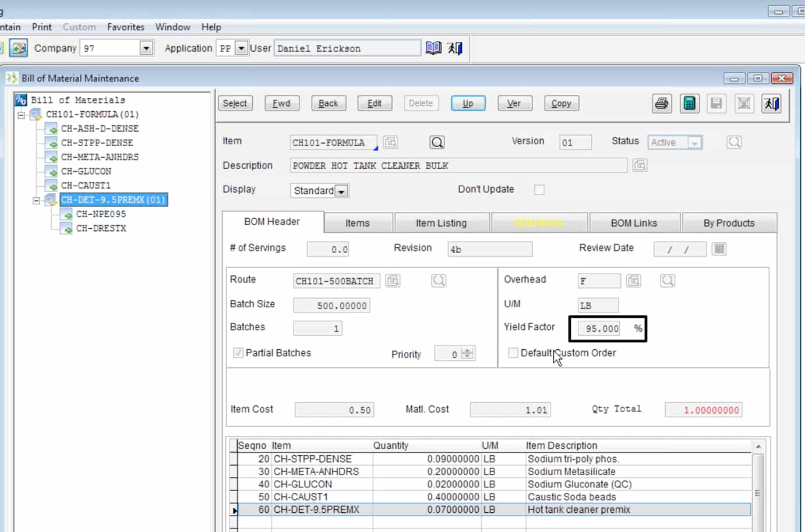Click the Up button
Screen dimensions: 805x532
pos(468,103)
